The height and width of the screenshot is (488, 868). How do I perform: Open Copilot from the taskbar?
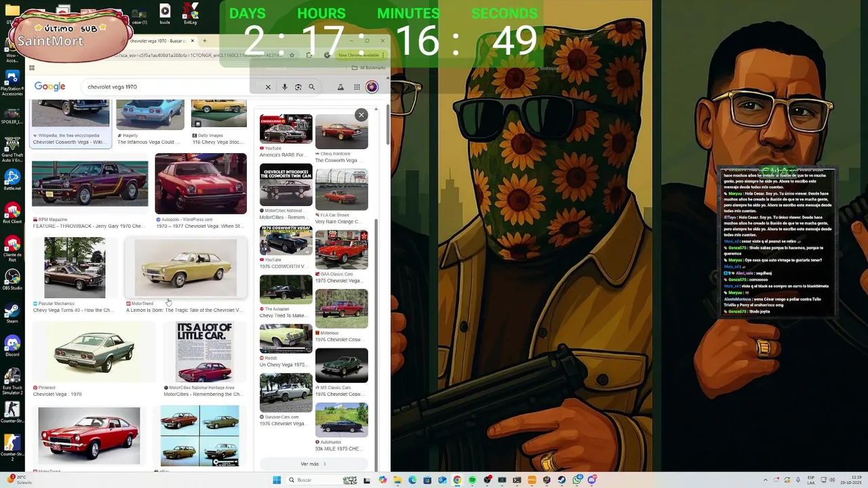pyautogui.click(x=382, y=480)
